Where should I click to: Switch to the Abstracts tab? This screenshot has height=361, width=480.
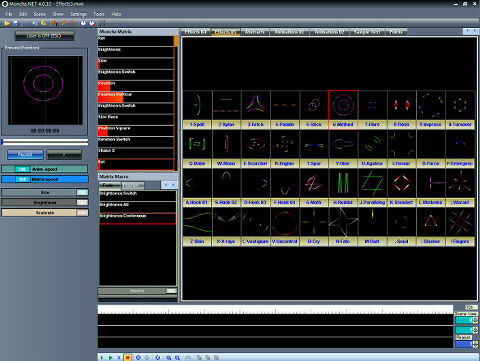point(255,32)
